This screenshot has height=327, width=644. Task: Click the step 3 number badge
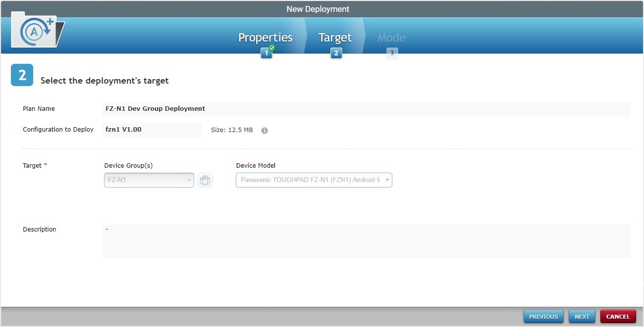pyautogui.click(x=392, y=53)
